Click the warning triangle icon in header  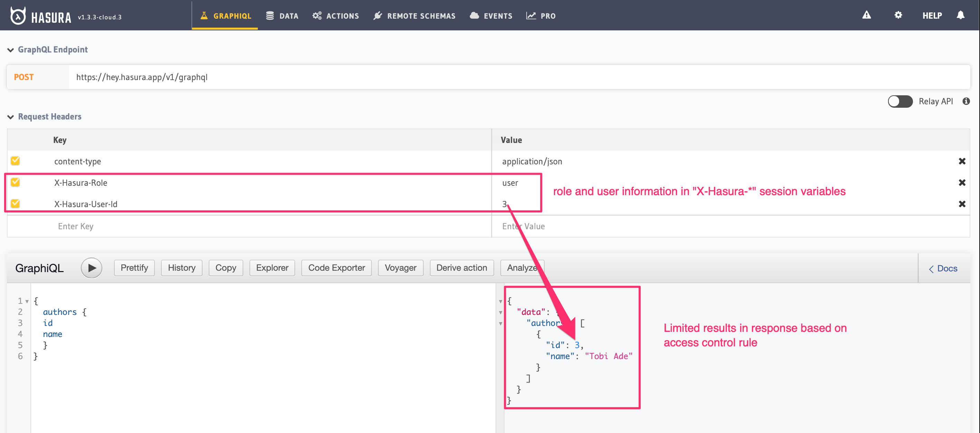pyautogui.click(x=866, y=15)
